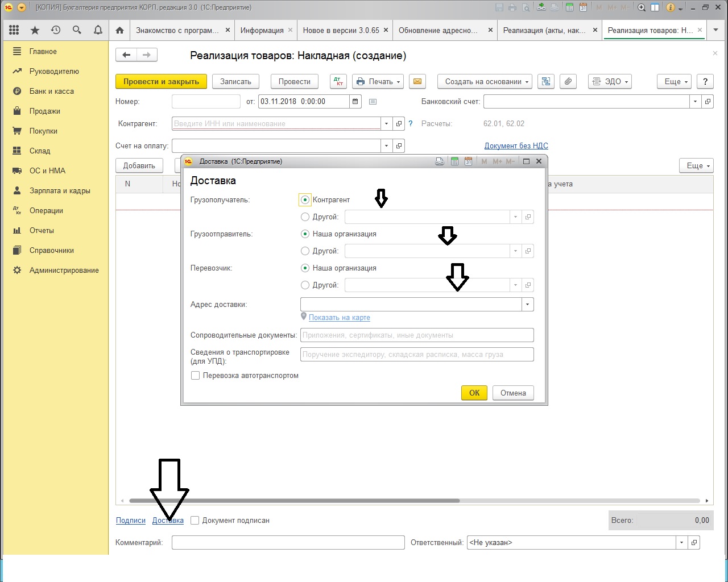Enable Перевозка автотранспортом checkbox
The width and height of the screenshot is (728, 582).
point(196,376)
